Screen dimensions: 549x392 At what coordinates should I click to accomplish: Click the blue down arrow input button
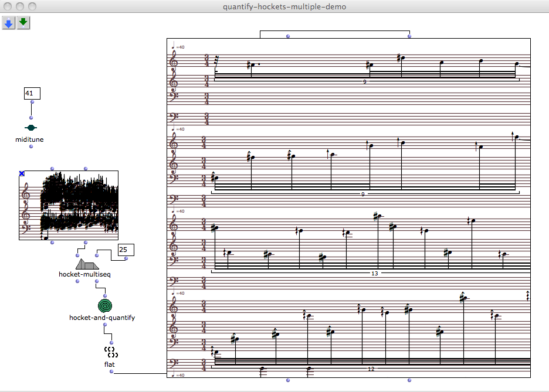pyautogui.click(x=9, y=23)
